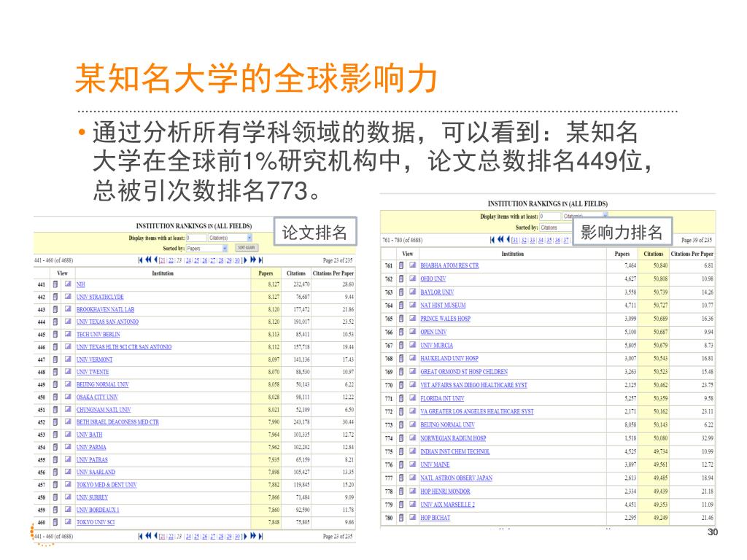Click document icon in BAYLOR UNIV row
This screenshot has height=560, width=747.
(401, 292)
